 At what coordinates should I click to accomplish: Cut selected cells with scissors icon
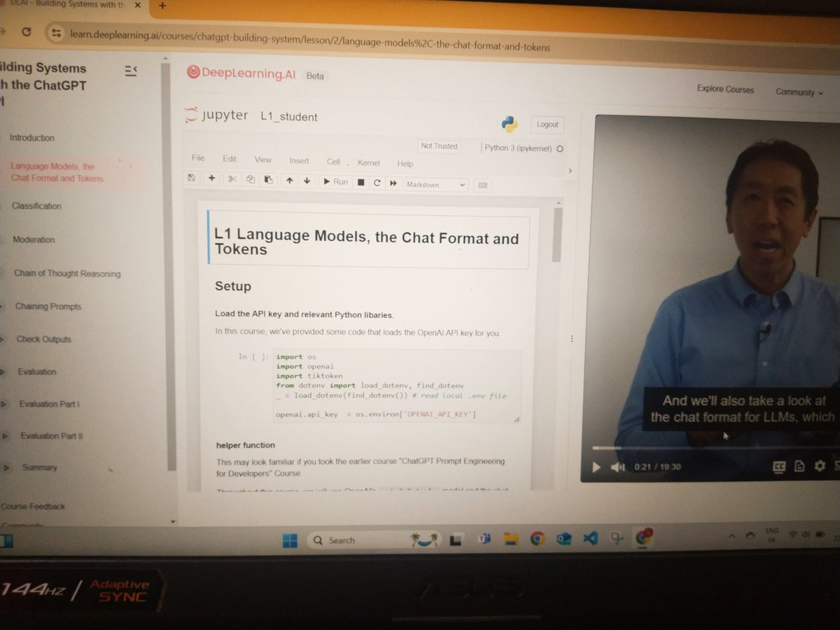tap(232, 180)
